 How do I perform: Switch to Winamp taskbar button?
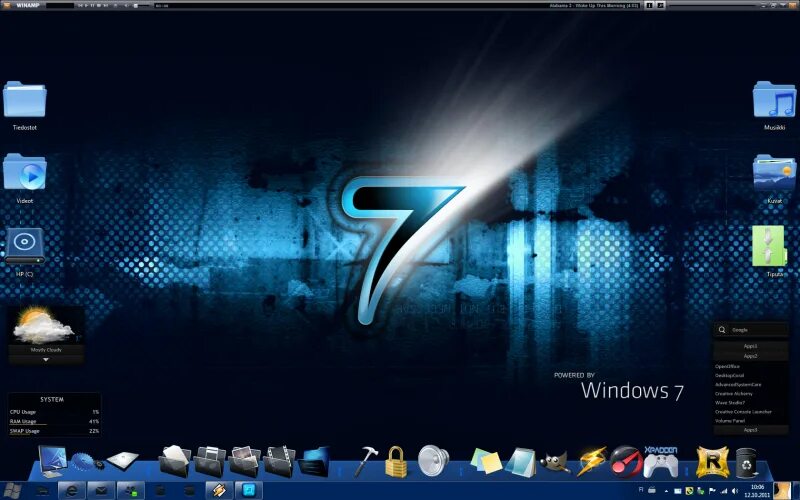tap(219, 491)
